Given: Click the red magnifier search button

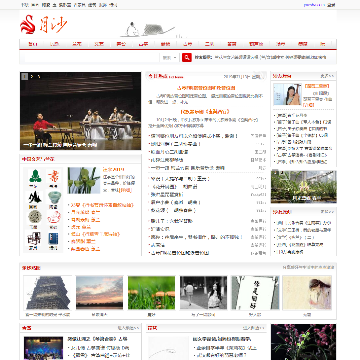Looking at the screenshot, I should click(187, 57).
